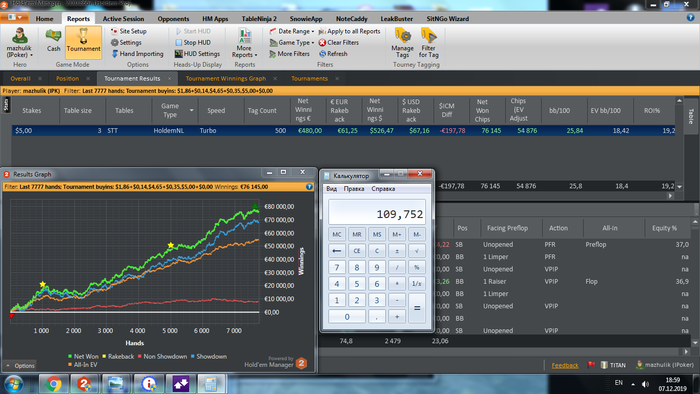Expand the Date Range dropdown
The width and height of the screenshot is (700, 394).
tap(292, 31)
